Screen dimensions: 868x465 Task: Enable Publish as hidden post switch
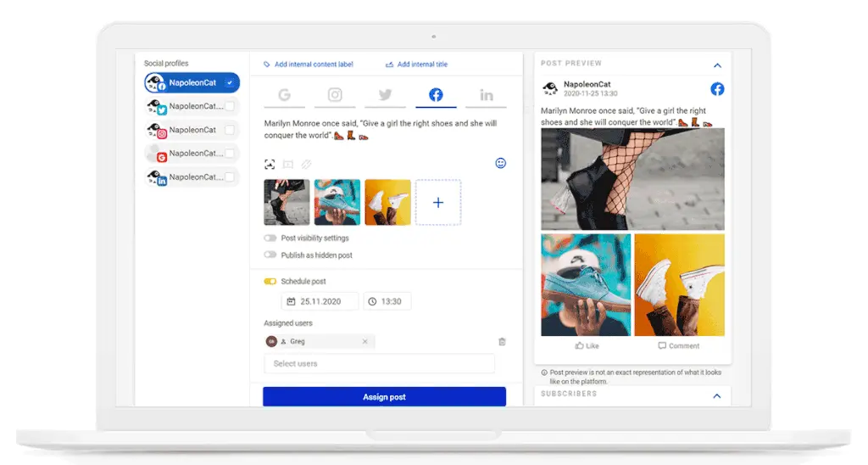coord(270,255)
